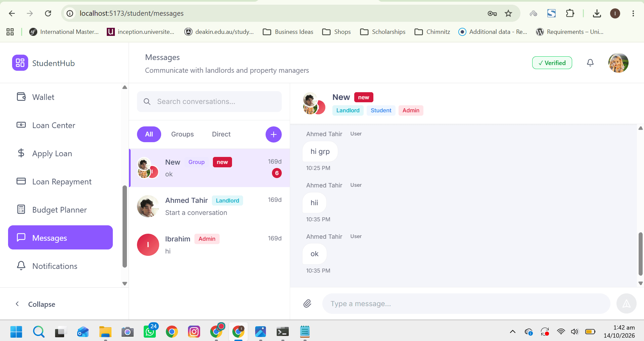This screenshot has width=644, height=341.
Task: Click sidebar scroll-down arrow
Action: (125, 284)
